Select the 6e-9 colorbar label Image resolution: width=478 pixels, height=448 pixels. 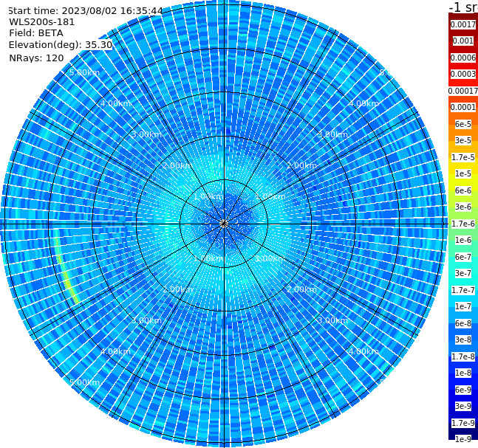click(x=463, y=390)
